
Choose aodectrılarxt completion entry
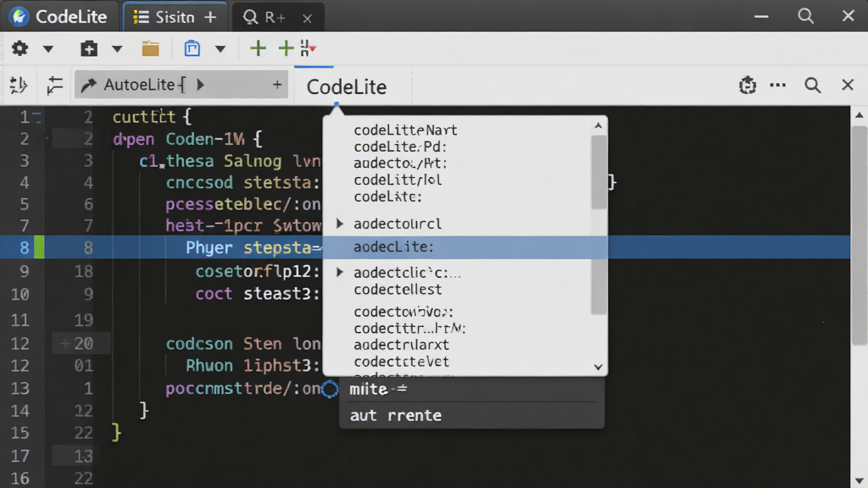[401, 346]
